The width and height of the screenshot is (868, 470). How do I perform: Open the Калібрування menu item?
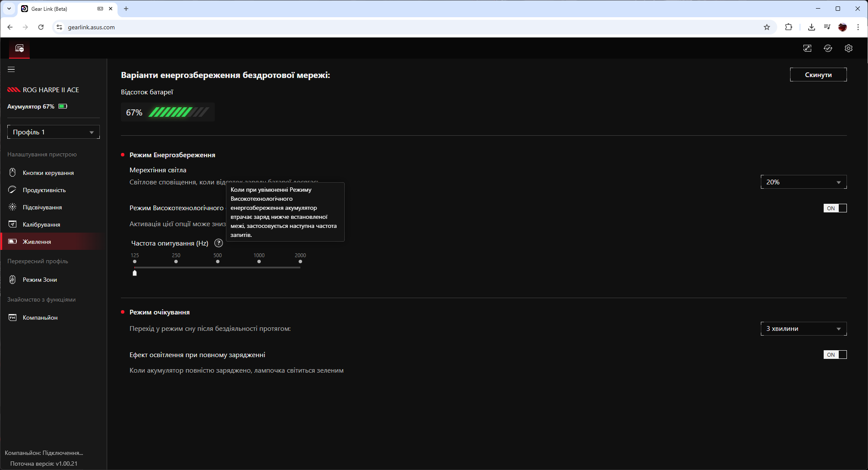[41, 224]
